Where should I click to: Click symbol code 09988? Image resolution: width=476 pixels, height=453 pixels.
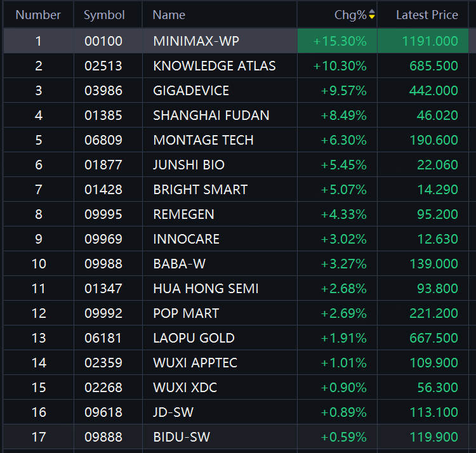tap(103, 264)
